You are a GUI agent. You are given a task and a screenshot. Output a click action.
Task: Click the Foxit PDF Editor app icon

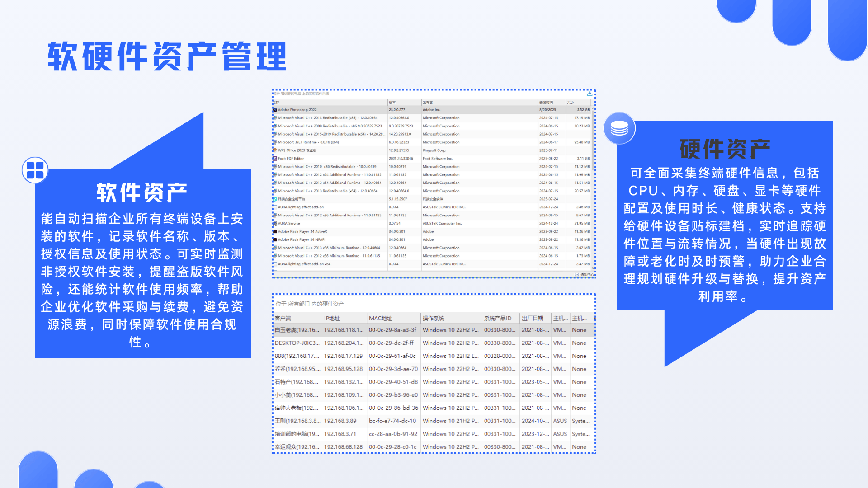(274, 159)
